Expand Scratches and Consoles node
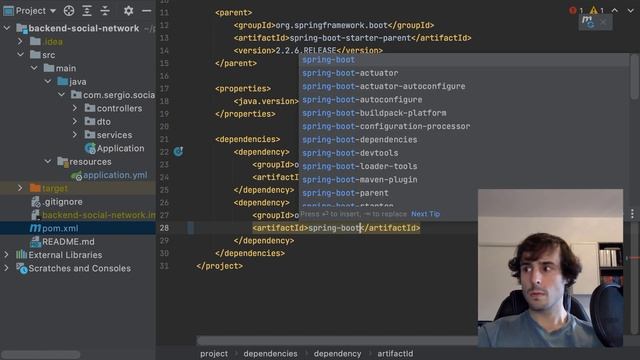The height and width of the screenshot is (360, 640). 7,268
